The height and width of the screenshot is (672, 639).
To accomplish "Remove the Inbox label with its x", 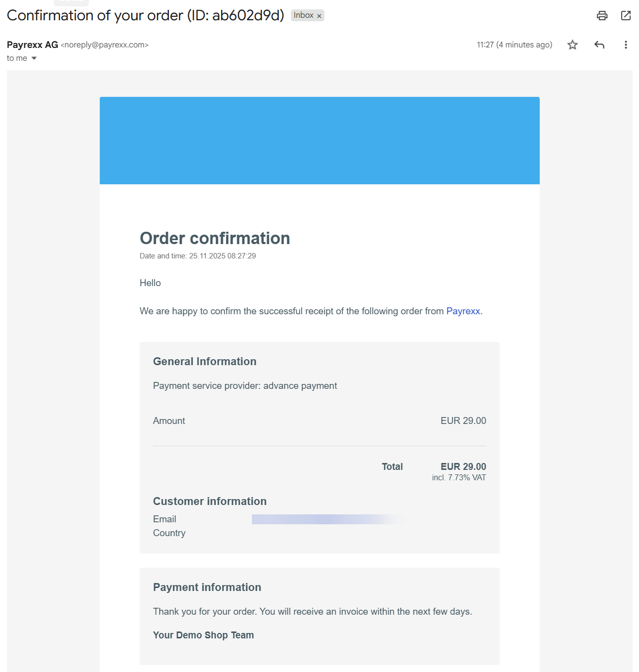I will (x=319, y=16).
